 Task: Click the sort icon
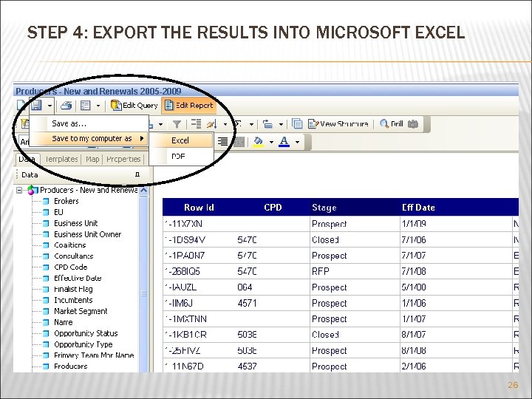(x=212, y=124)
